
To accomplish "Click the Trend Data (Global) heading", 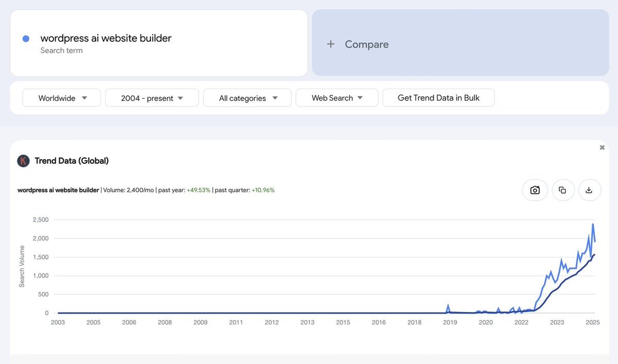I will [x=72, y=161].
